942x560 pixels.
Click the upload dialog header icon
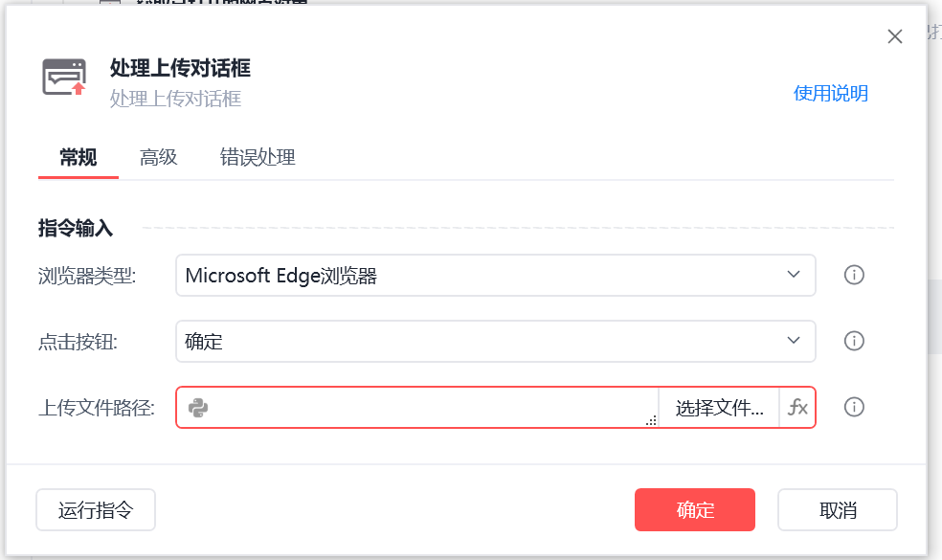pos(64,77)
